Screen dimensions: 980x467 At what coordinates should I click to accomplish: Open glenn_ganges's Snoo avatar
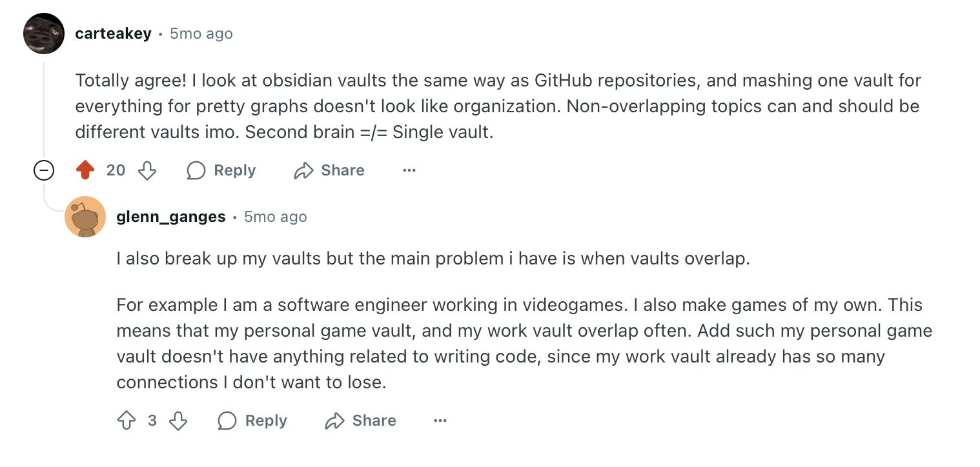coord(85,217)
